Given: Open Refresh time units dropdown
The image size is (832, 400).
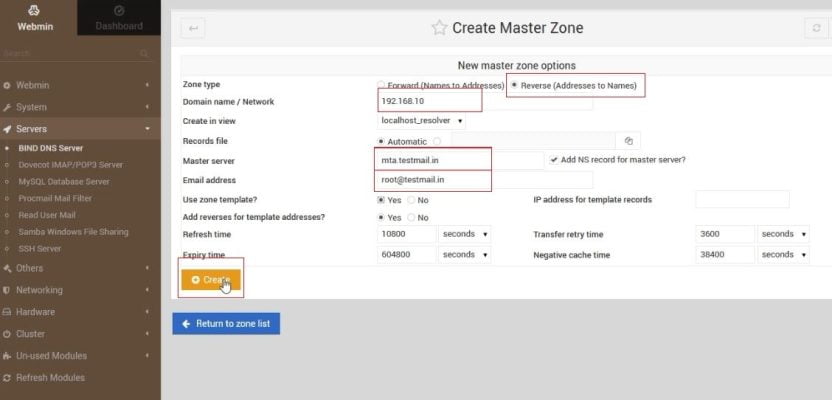Looking at the screenshot, I should 465,234.
